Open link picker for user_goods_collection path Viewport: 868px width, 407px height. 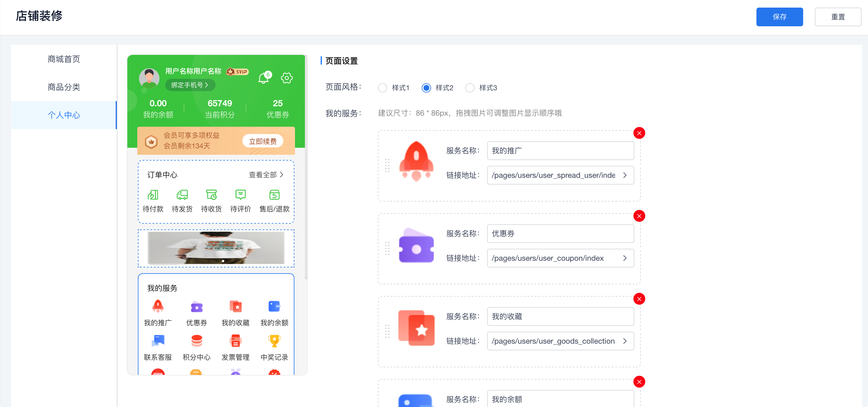[x=625, y=341]
